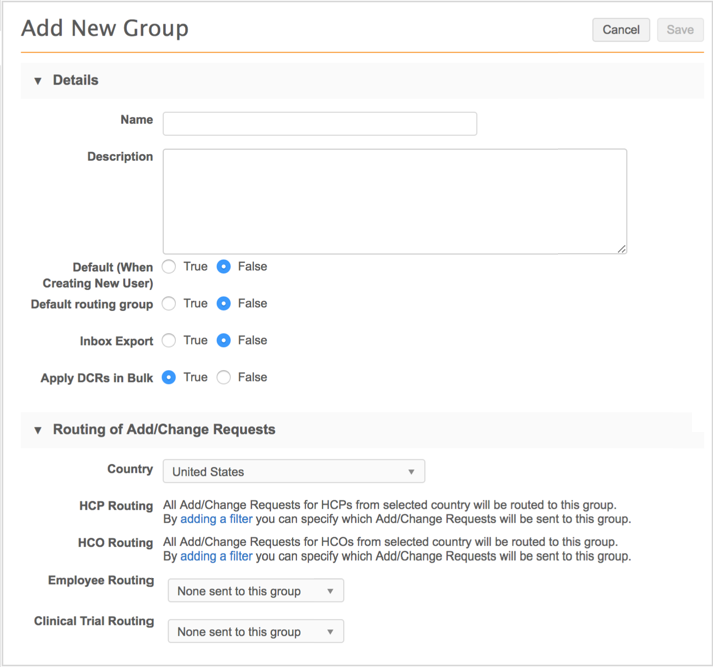Click inside the Description text area

394,201
